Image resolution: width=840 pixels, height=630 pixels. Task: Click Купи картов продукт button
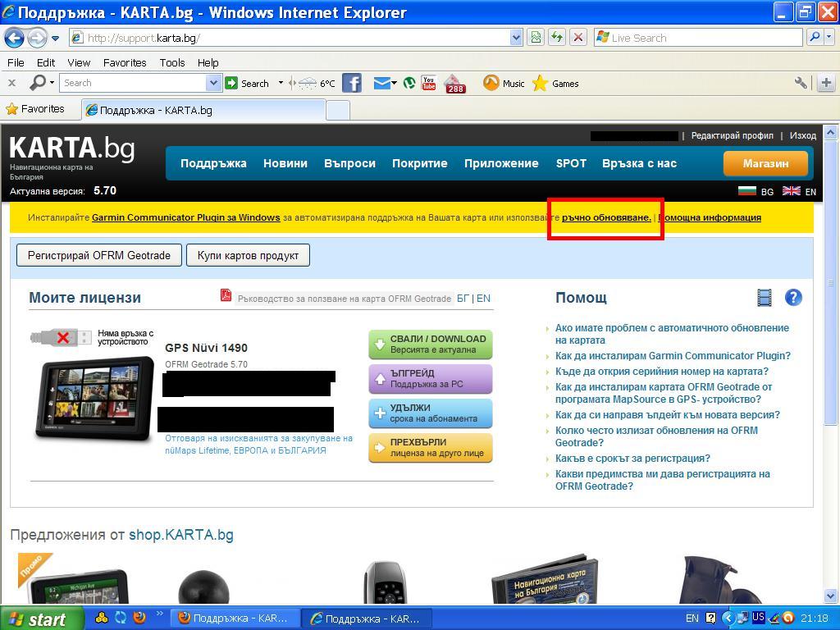click(248, 256)
